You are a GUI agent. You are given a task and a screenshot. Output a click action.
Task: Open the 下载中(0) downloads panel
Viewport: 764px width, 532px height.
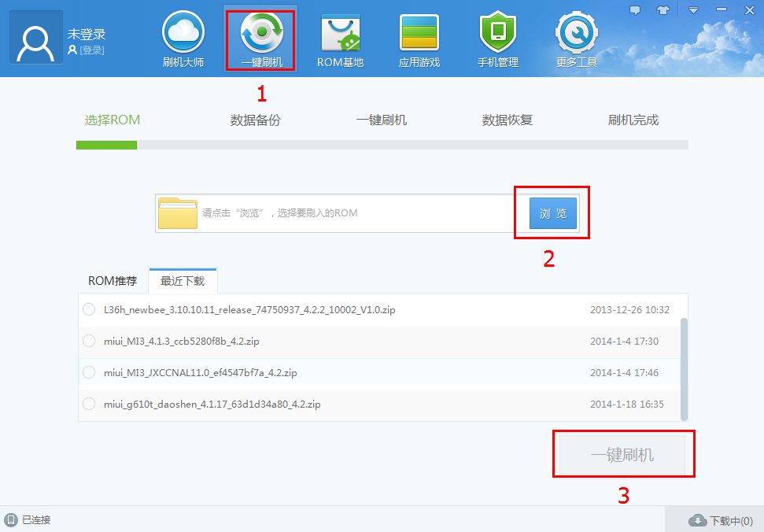click(721, 519)
